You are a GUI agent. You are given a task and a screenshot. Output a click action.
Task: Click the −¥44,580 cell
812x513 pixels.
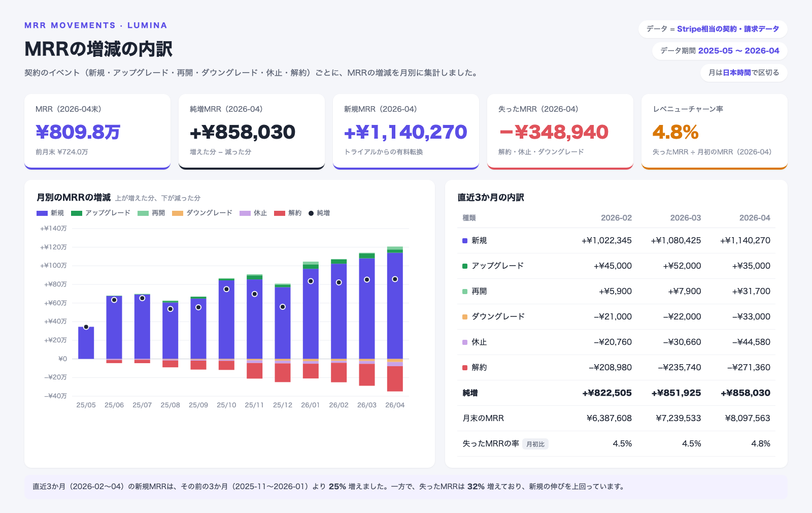(751, 342)
